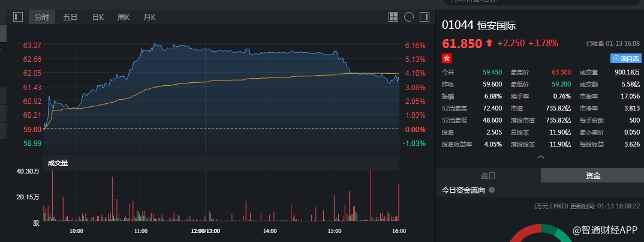Click the Hong Kong market flag icon
Image resolution: width=644 pixels, height=242 pixels.
(x=446, y=58)
